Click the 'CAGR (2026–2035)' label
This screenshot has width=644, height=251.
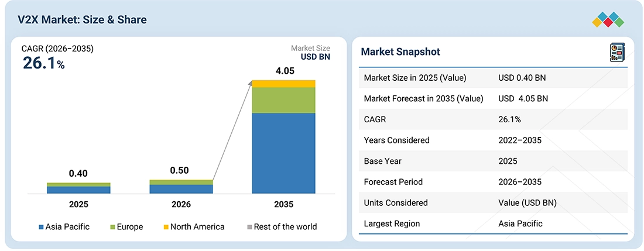coord(57,49)
